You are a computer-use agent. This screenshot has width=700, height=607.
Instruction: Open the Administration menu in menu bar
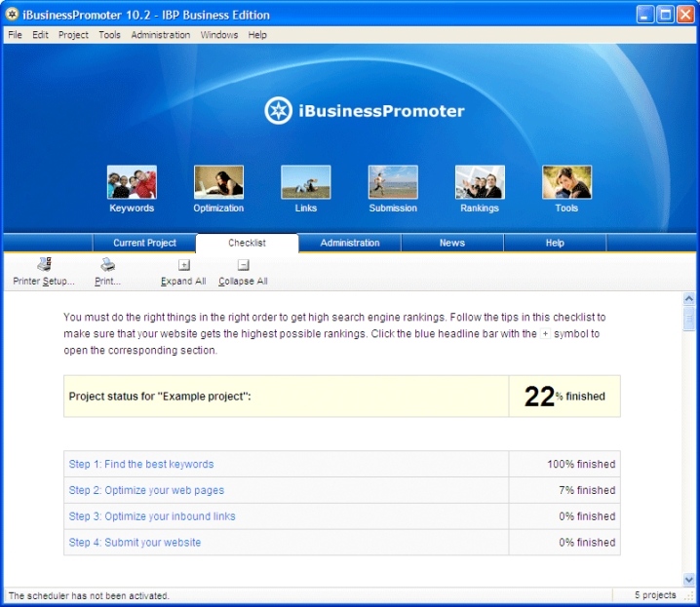[x=161, y=35]
